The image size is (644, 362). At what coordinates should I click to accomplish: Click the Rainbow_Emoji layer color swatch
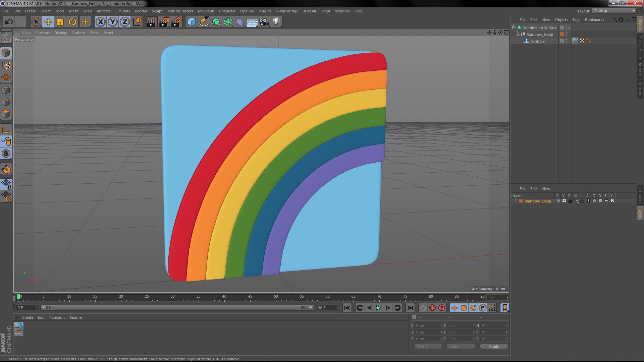(521, 201)
